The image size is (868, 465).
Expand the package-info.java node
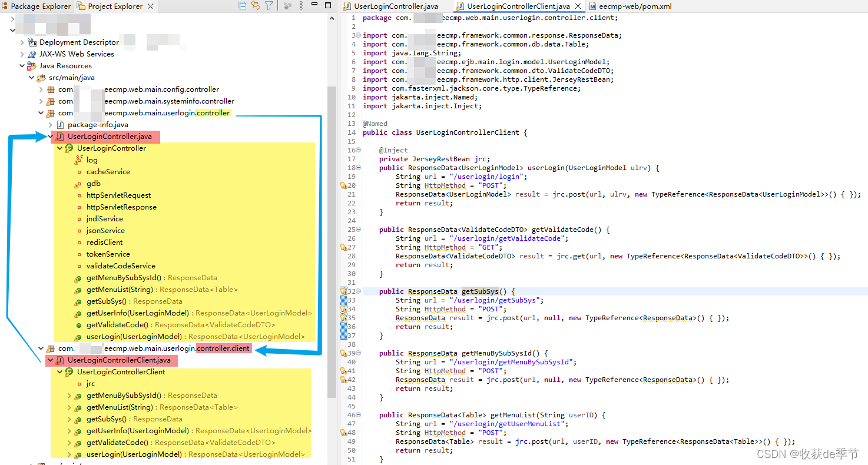pos(51,125)
